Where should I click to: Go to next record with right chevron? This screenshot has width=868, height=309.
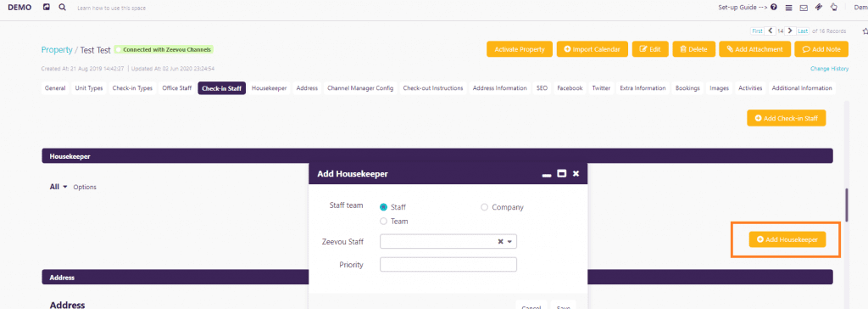point(790,31)
